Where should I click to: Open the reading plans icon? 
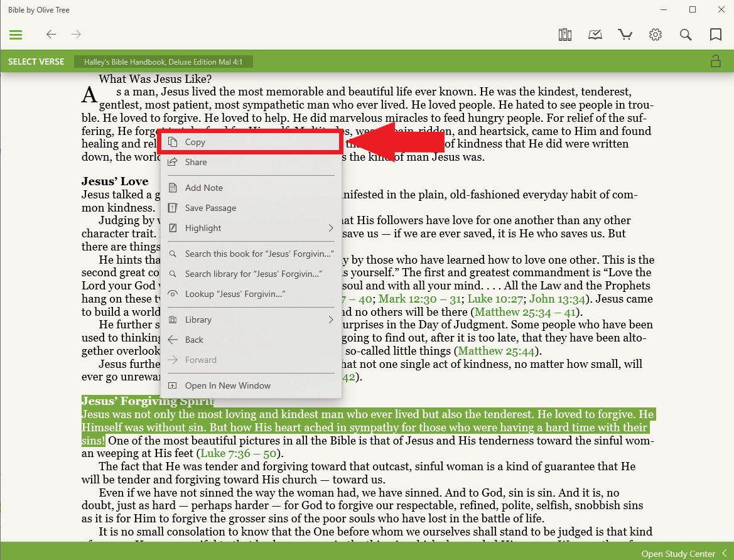(595, 35)
